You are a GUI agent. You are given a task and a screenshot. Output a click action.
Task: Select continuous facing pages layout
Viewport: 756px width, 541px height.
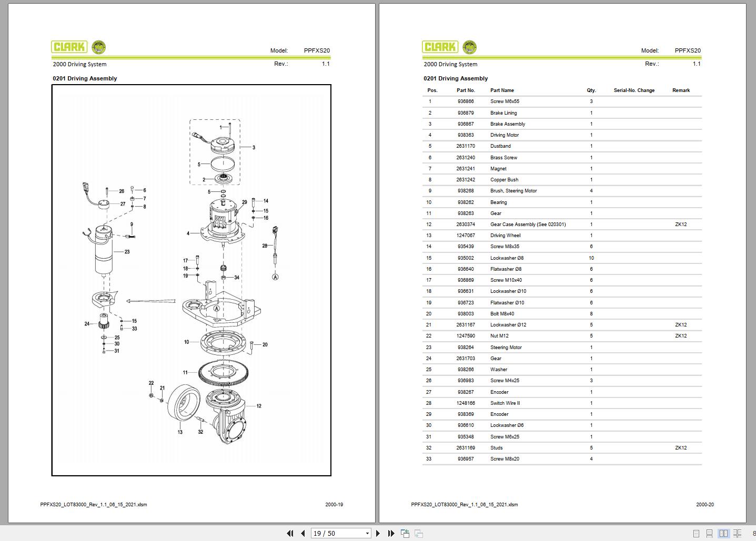pos(738,534)
